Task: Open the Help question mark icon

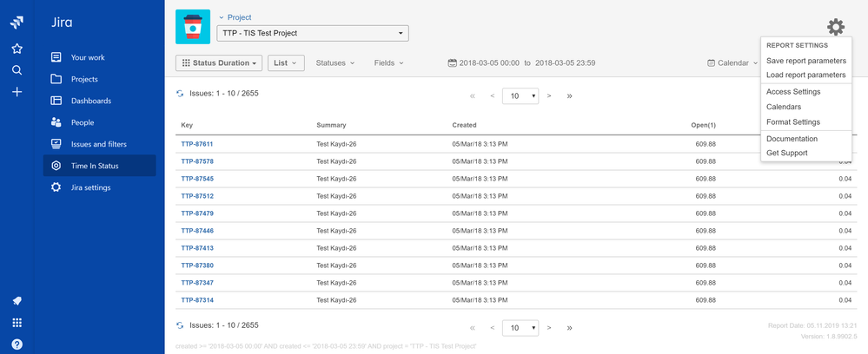Action: pos(17,344)
